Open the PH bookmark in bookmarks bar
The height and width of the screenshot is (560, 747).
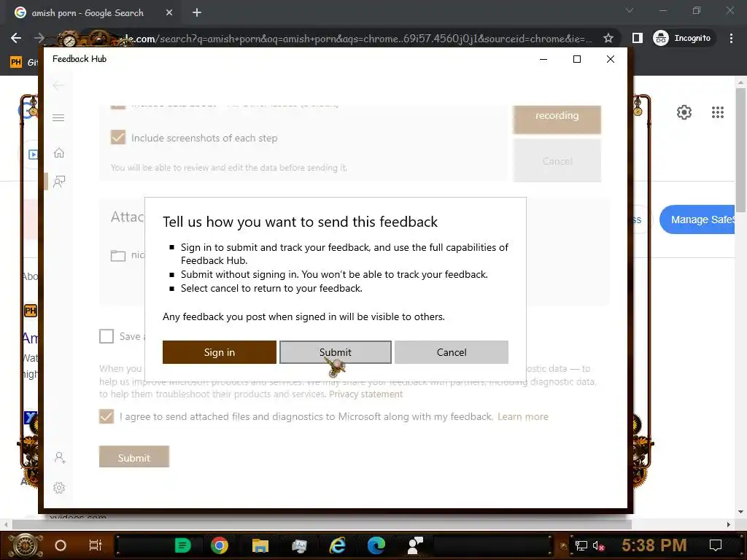pyautogui.click(x=16, y=62)
